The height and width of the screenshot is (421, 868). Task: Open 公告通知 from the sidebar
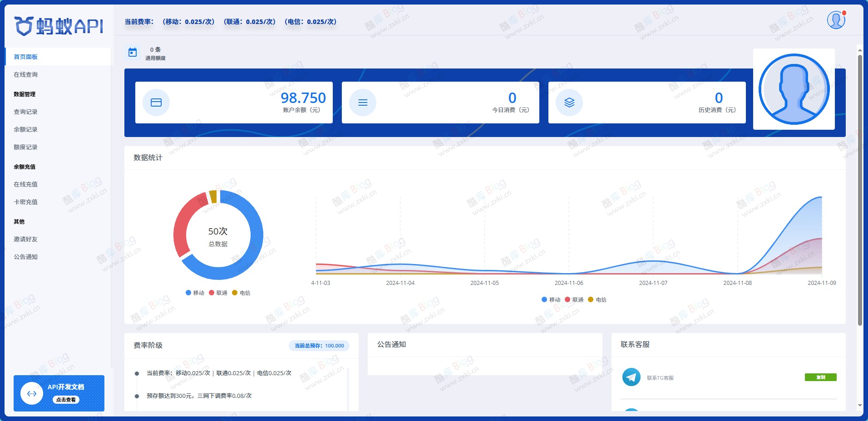point(26,257)
